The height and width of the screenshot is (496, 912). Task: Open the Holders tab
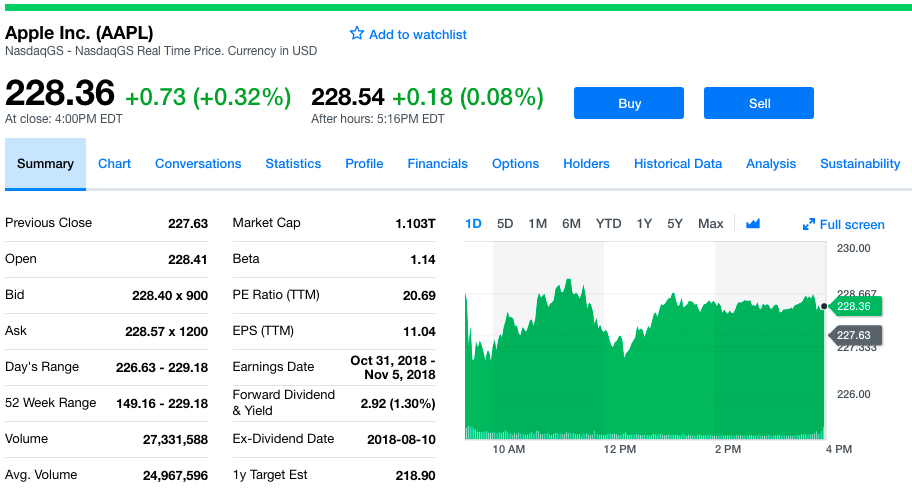(586, 164)
